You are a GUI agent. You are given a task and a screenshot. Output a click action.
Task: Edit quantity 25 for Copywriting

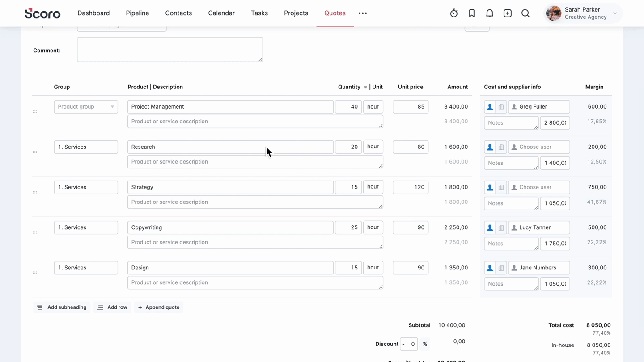[x=348, y=227]
